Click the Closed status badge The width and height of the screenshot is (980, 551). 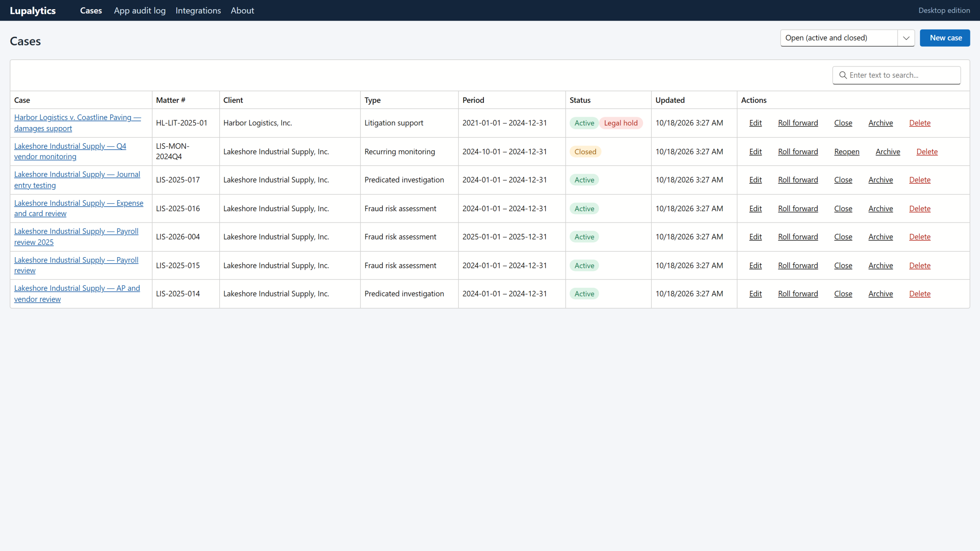click(585, 152)
